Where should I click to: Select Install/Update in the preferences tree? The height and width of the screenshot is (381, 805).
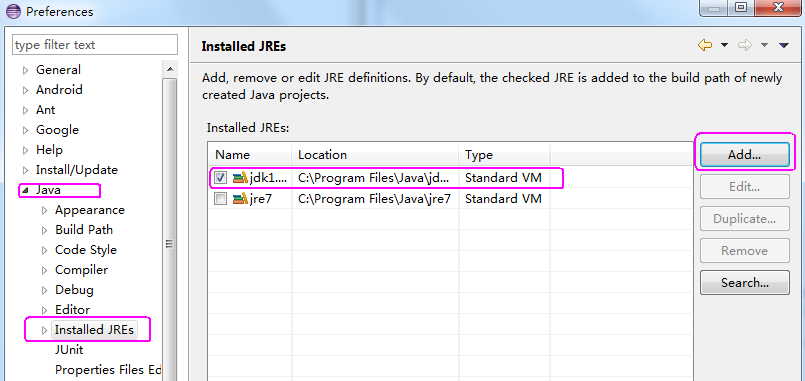click(76, 170)
